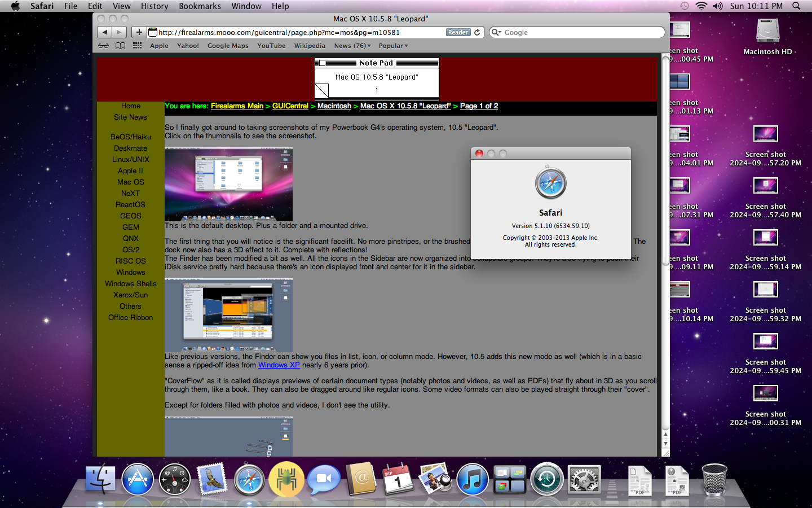This screenshot has width=812, height=508.
Task: Go back with Safari's back arrow
Action: (105, 32)
